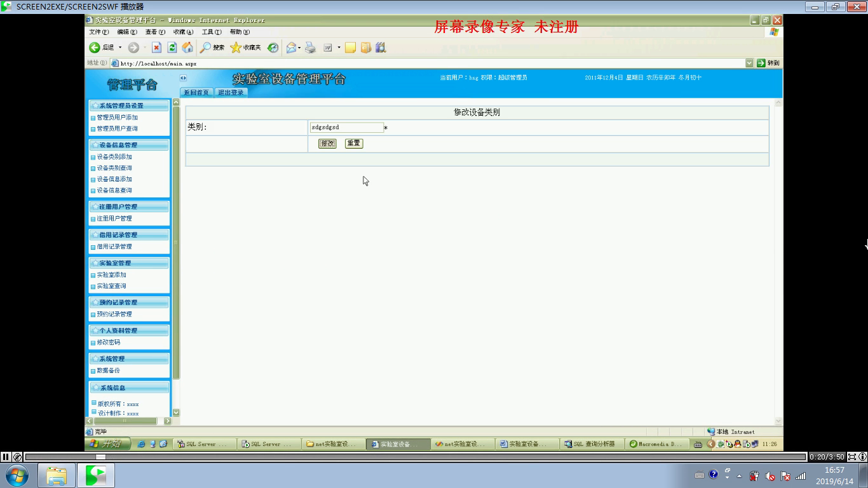Open the Mail button dropdown arrow
Viewport: 868px width, 488px height.
[x=299, y=48]
